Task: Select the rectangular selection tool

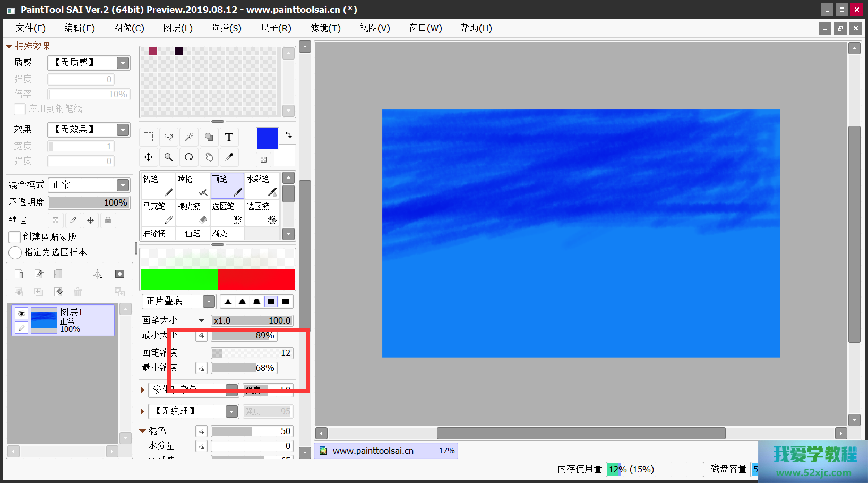Action: pyautogui.click(x=149, y=137)
